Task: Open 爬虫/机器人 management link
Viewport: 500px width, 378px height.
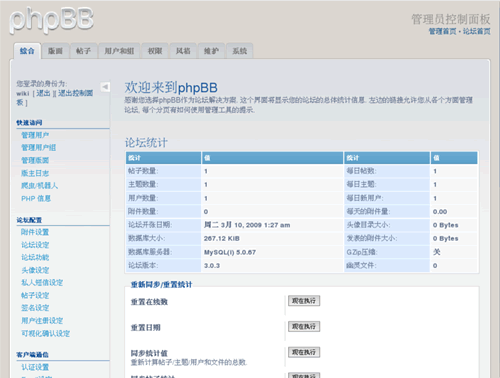Action: pyautogui.click(x=39, y=186)
